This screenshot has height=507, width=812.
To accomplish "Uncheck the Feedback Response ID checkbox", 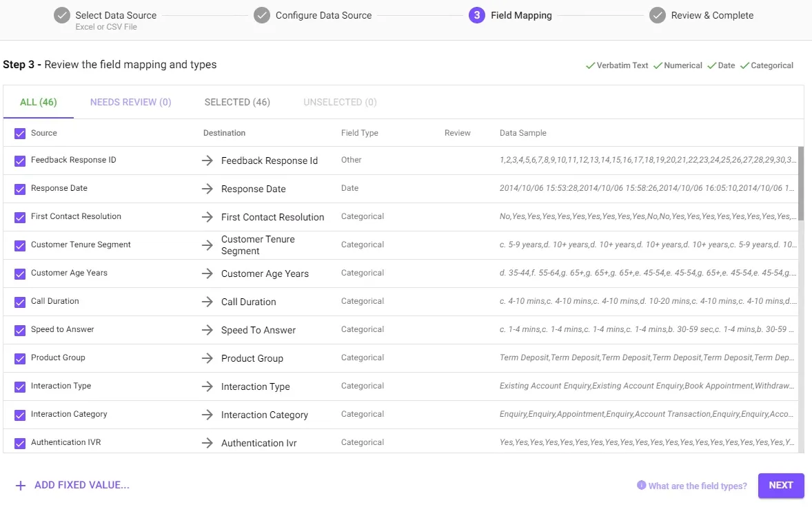I will (20, 161).
